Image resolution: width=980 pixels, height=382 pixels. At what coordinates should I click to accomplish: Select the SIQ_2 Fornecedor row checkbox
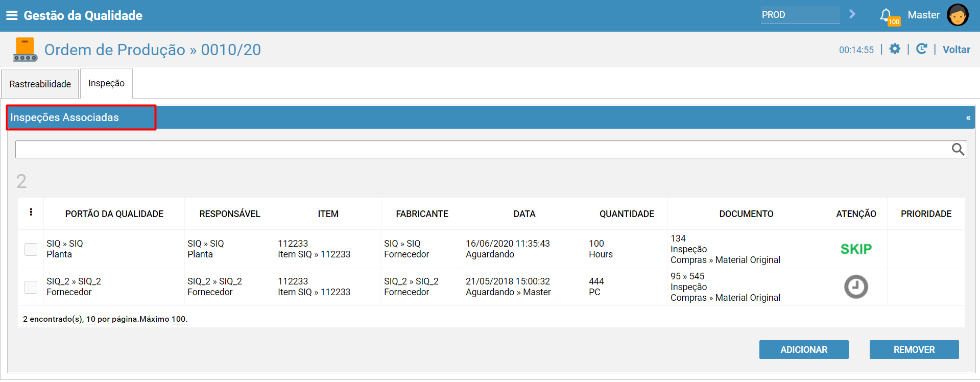point(31,287)
